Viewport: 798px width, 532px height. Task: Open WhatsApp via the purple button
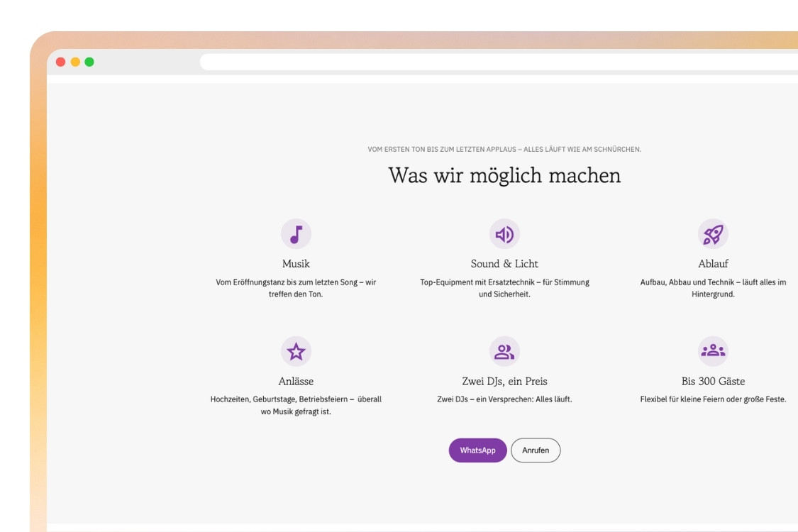coord(477,450)
